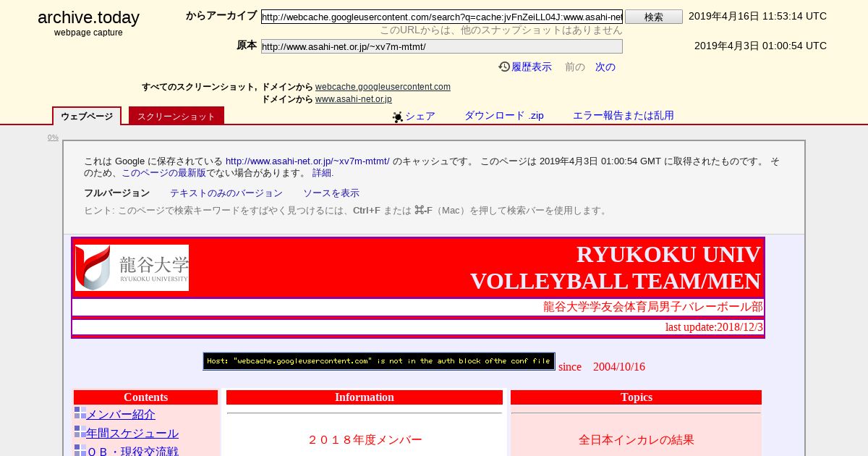
Task: Click the ２０１８年度メンバー text
Action: click(365, 439)
